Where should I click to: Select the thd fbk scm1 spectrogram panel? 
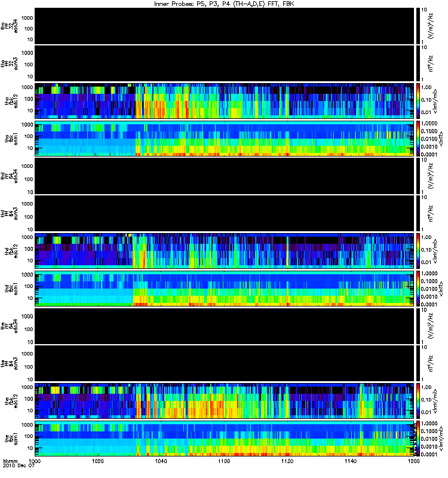coord(225,289)
